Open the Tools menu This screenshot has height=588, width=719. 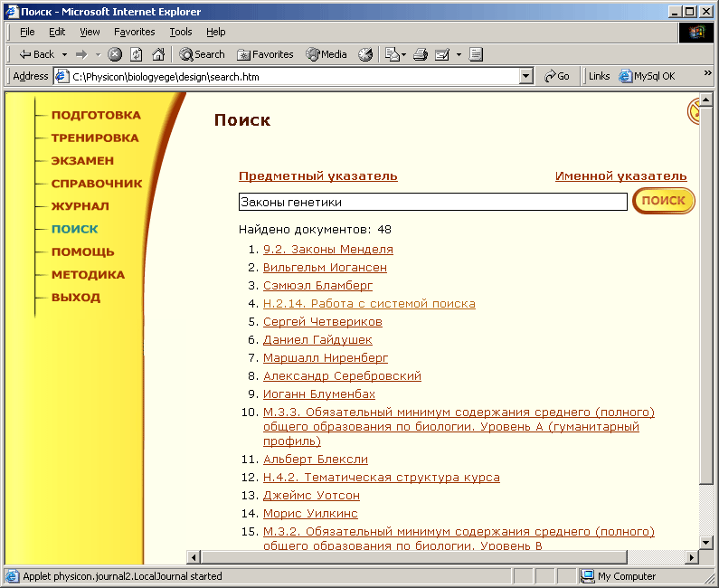pyautogui.click(x=181, y=32)
